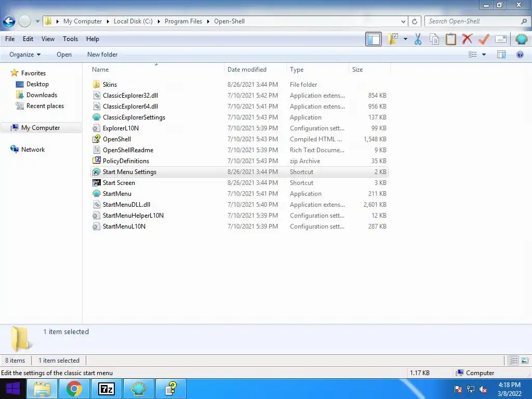Viewport: 532px width, 399px height.
Task: Select the OpenShell help file
Action: click(239, 139)
